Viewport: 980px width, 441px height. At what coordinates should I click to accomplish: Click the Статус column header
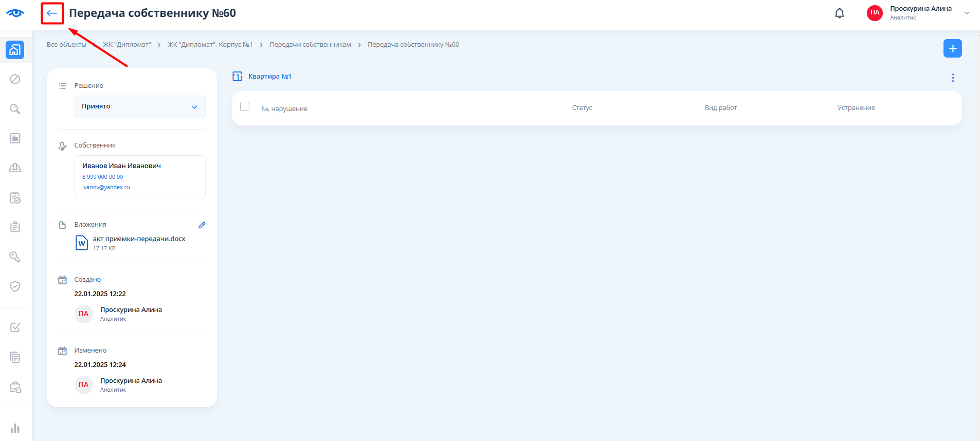(x=582, y=108)
